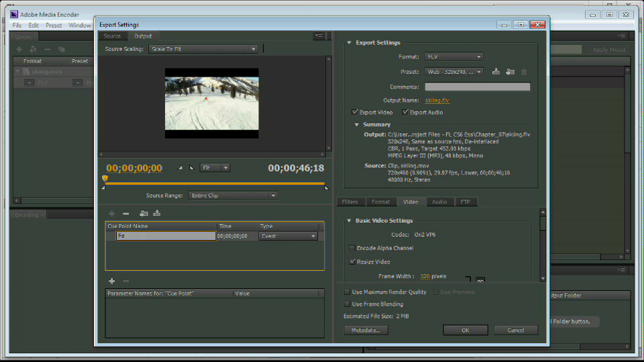Click the Cue Point Name text field

tap(166, 236)
